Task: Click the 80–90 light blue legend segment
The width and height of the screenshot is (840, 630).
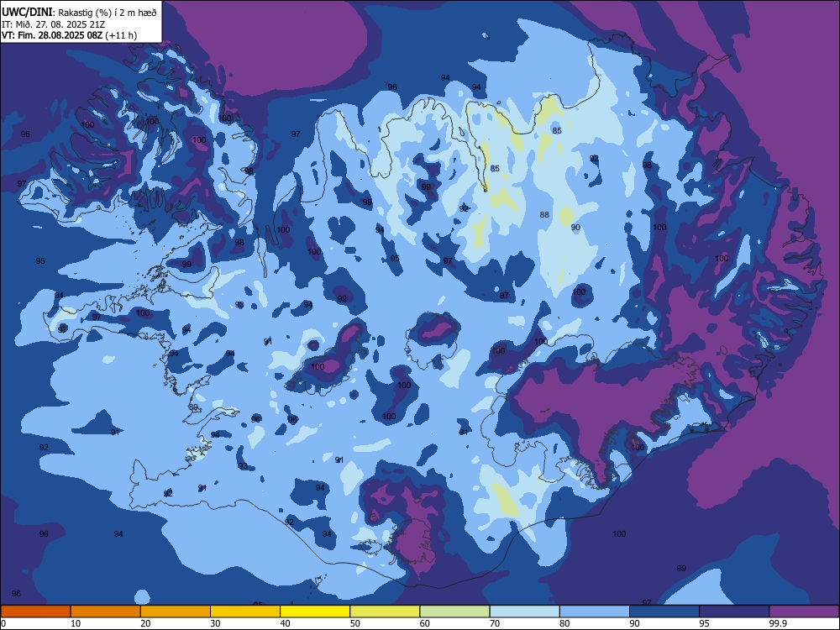Action: pyautogui.click(x=595, y=612)
